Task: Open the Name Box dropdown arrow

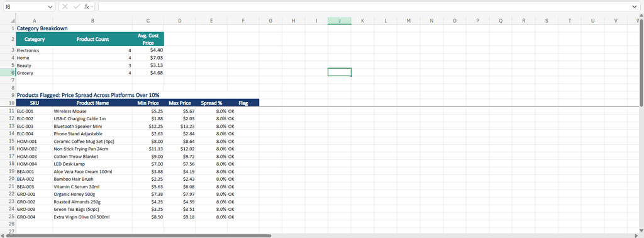Action: pos(50,7)
